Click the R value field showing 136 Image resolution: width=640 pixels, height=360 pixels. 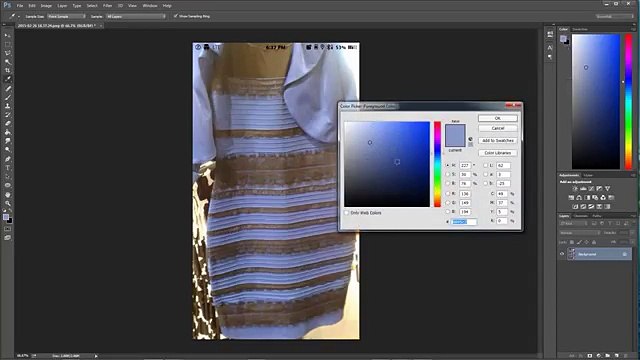point(465,193)
